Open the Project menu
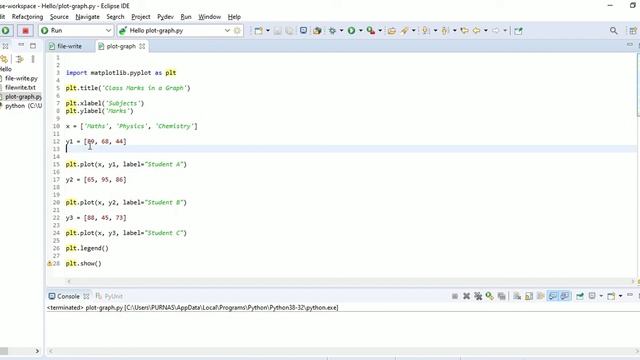Image resolution: width=640 pixels, height=360 pixels. (141, 17)
